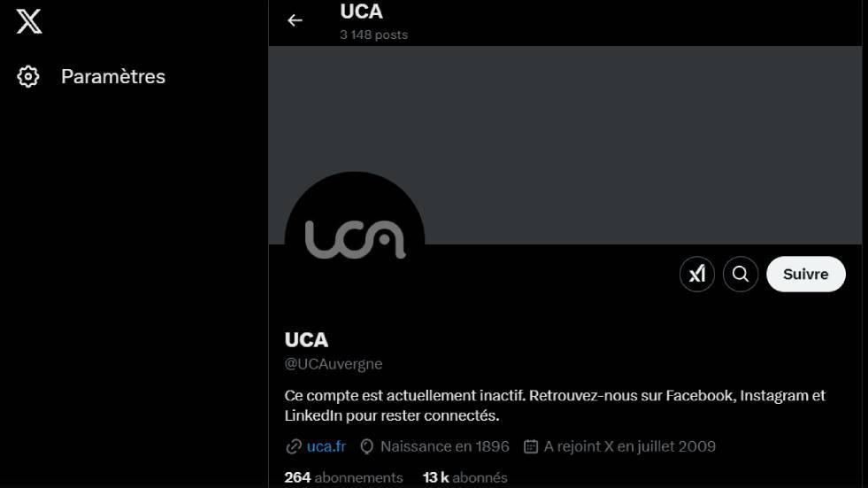View the 264 abonnements list
The image size is (868, 488).
coord(343,477)
